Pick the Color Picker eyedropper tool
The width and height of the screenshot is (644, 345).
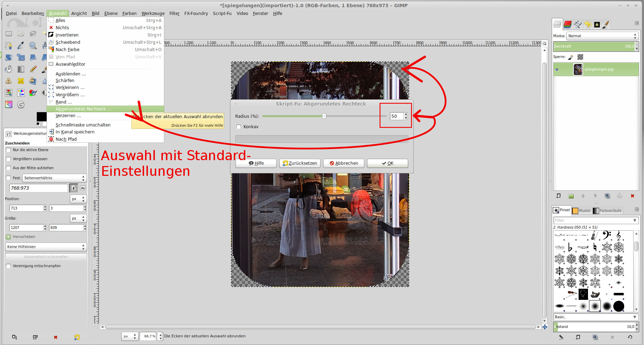pos(21,46)
